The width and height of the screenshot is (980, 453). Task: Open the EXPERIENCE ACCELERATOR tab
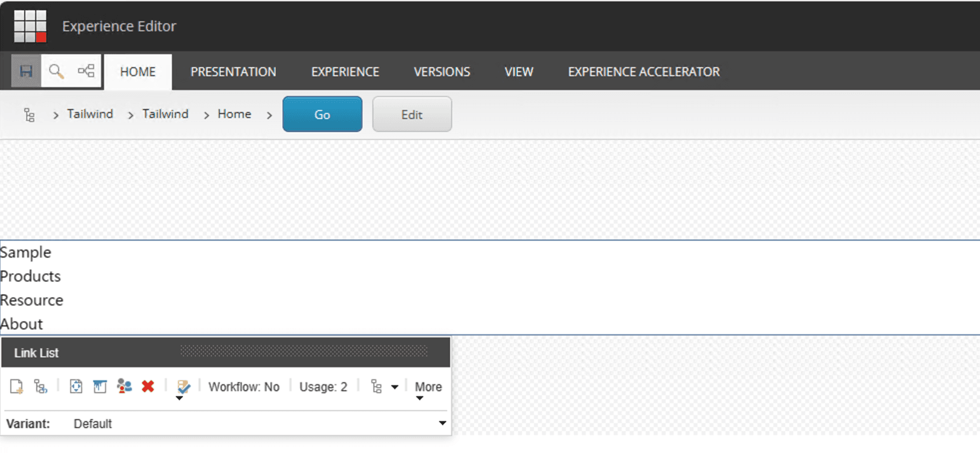click(643, 72)
